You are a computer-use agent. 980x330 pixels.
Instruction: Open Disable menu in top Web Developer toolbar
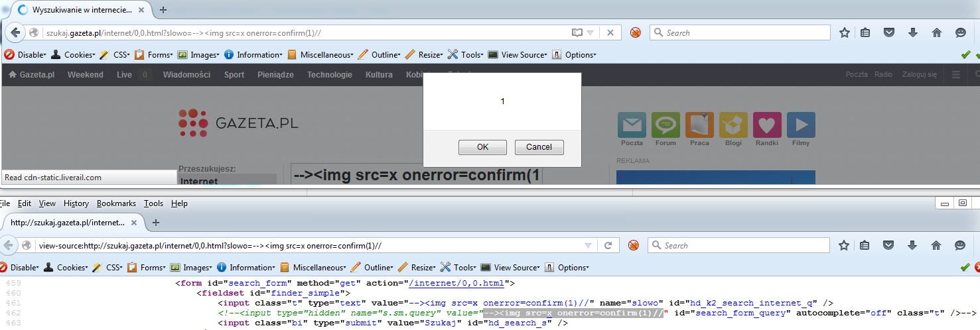click(x=25, y=54)
